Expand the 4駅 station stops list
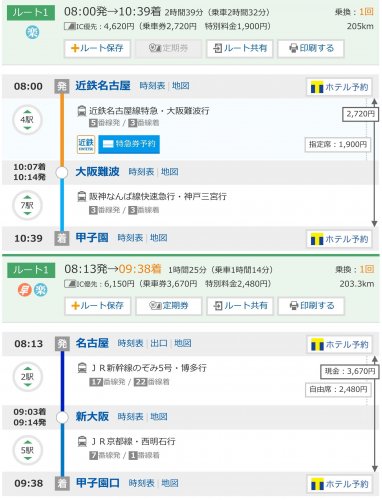 click(x=27, y=120)
